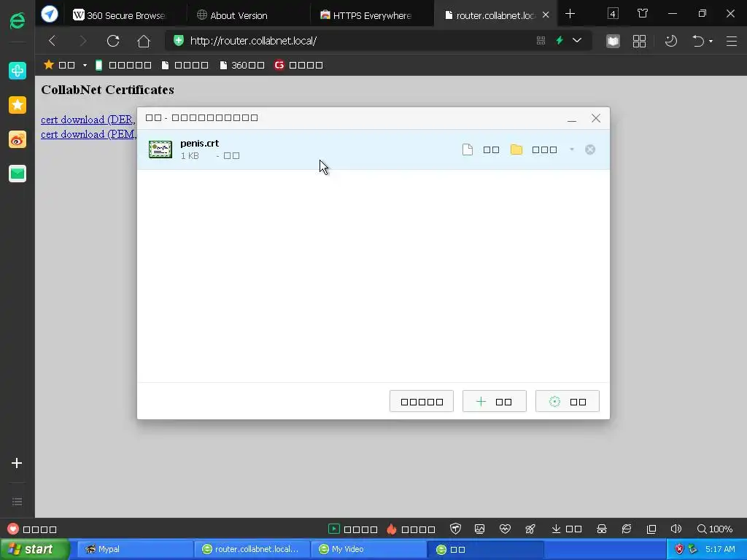Click the green play status bar item

coord(353,529)
